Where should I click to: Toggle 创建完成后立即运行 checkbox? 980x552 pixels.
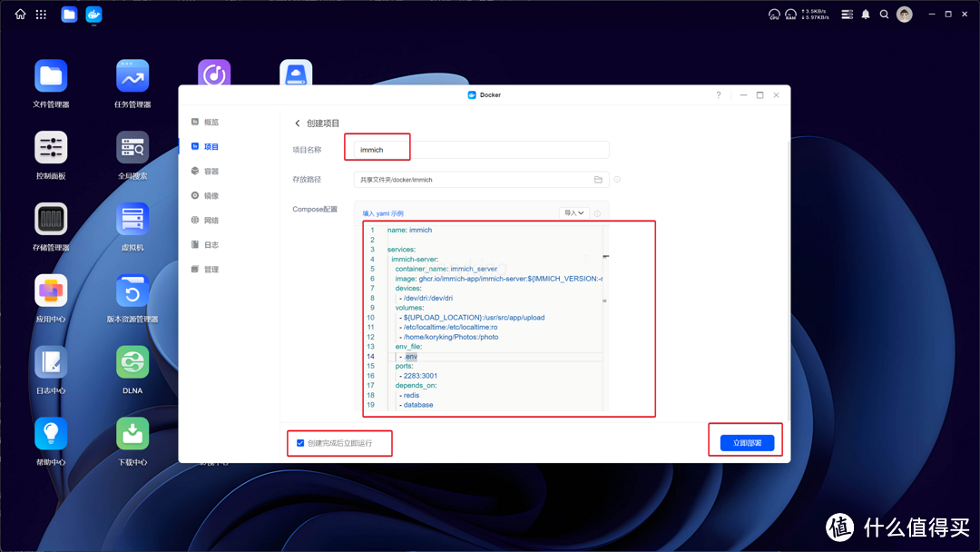(x=300, y=443)
